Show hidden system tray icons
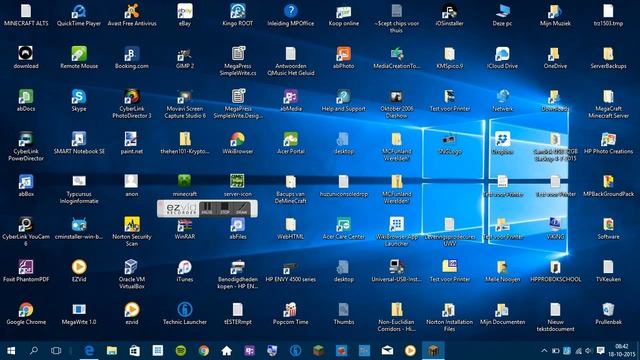The width and height of the screenshot is (640, 360). [x=544, y=351]
